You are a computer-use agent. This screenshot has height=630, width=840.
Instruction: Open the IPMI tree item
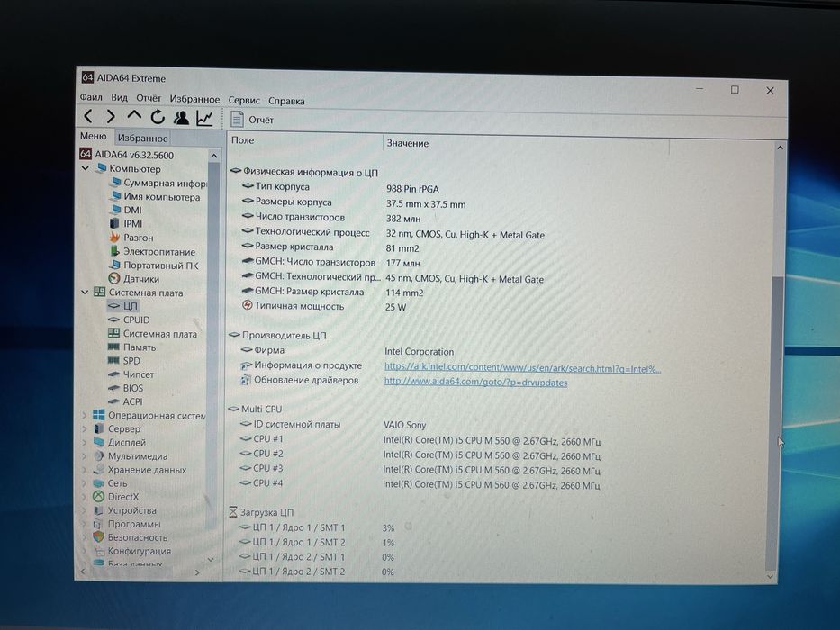[126, 223]
